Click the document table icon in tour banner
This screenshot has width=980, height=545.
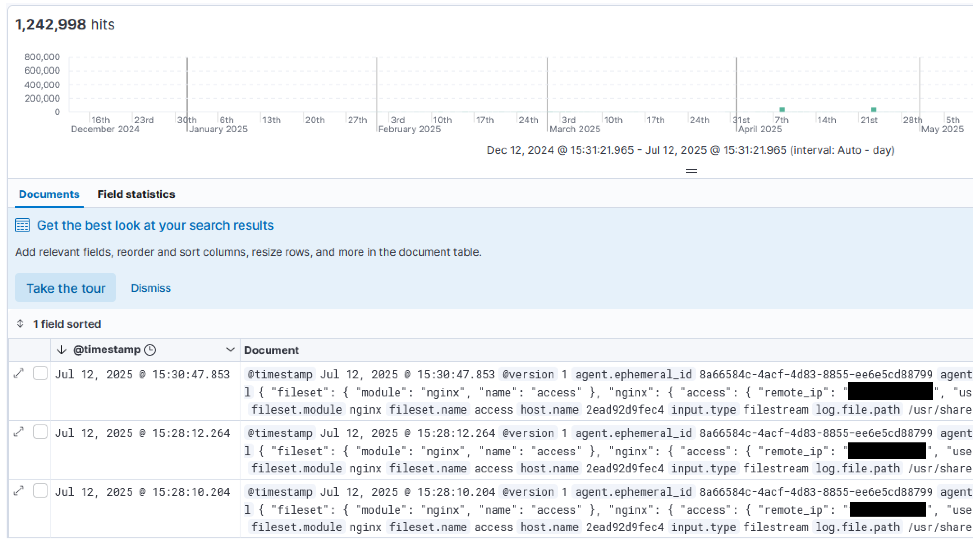pyautogui.click(x=23, y=226)
